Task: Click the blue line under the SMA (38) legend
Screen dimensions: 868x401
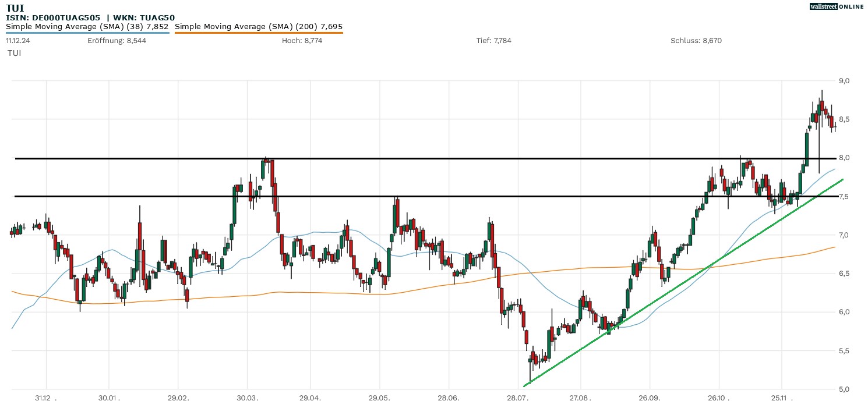Action: (x=87, y=33)
